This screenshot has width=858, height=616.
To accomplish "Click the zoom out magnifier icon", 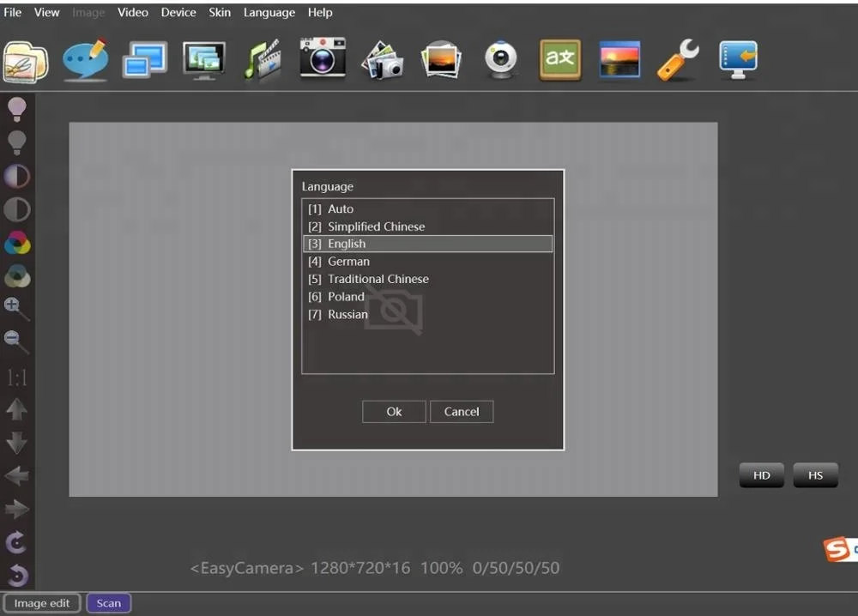I will (x=16, y=341).
